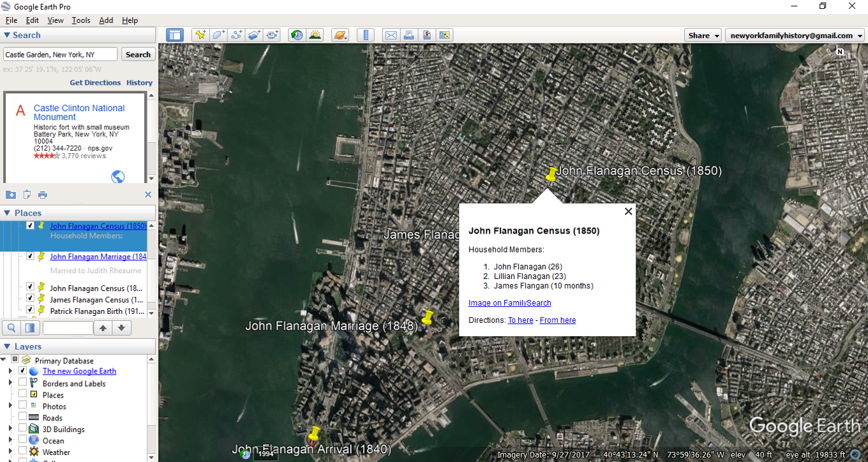Open the ruler measurement tool
This screenshot has height=462, width=868.
pos(366,35)
